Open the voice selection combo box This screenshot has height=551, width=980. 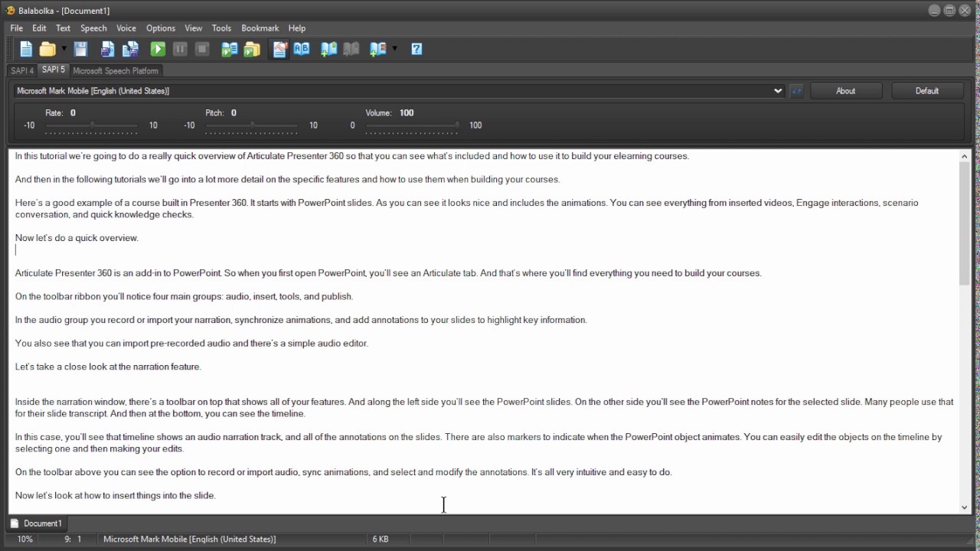tap(399, 90)
